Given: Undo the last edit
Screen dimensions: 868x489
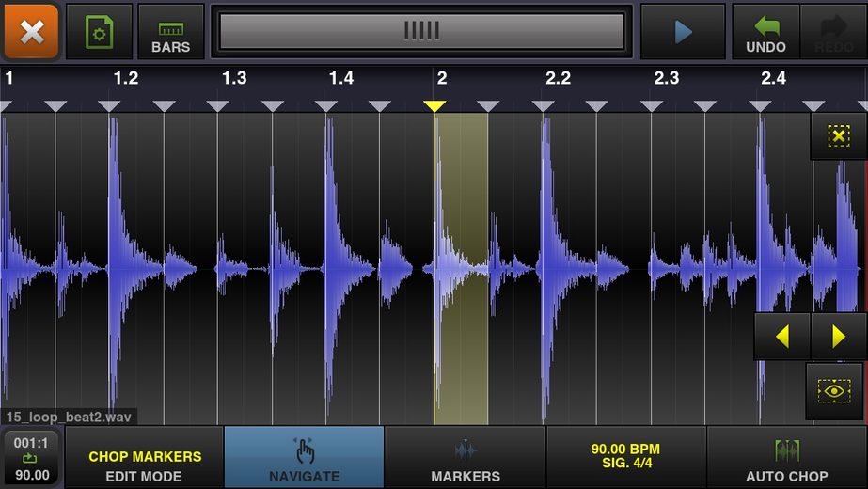Looking at the screenshot, I should 766,32.
